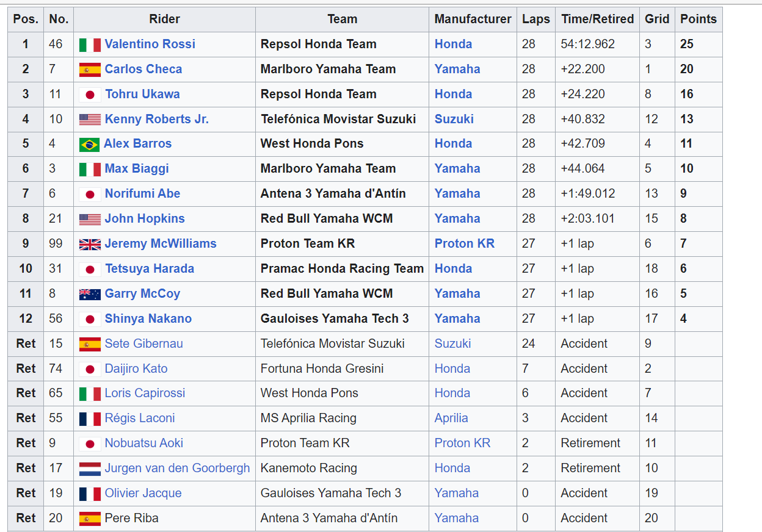Viewport: 762px width, 532px height.
Task: Click the Brazilian flag next to Alex Barros
Action: coord(89,144)
